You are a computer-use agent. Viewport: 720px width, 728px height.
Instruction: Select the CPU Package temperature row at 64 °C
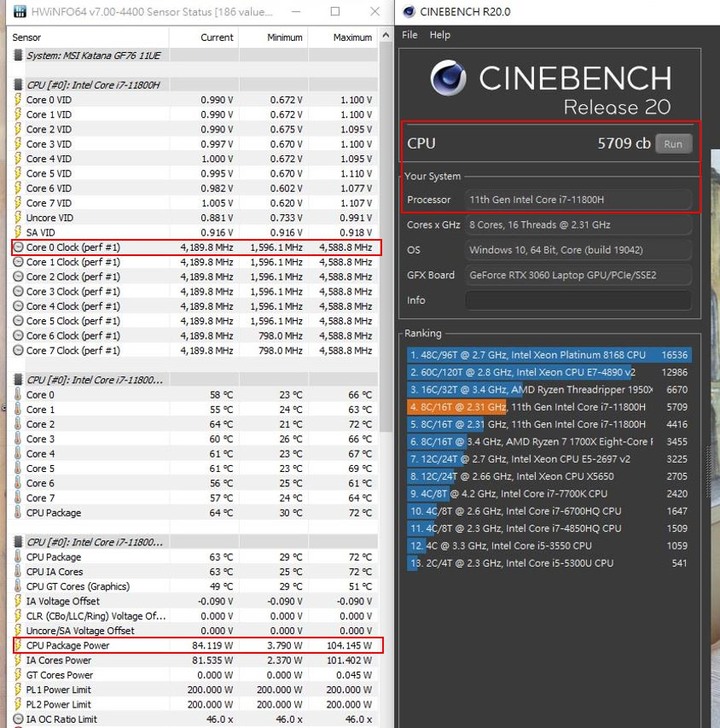point(193,513)
